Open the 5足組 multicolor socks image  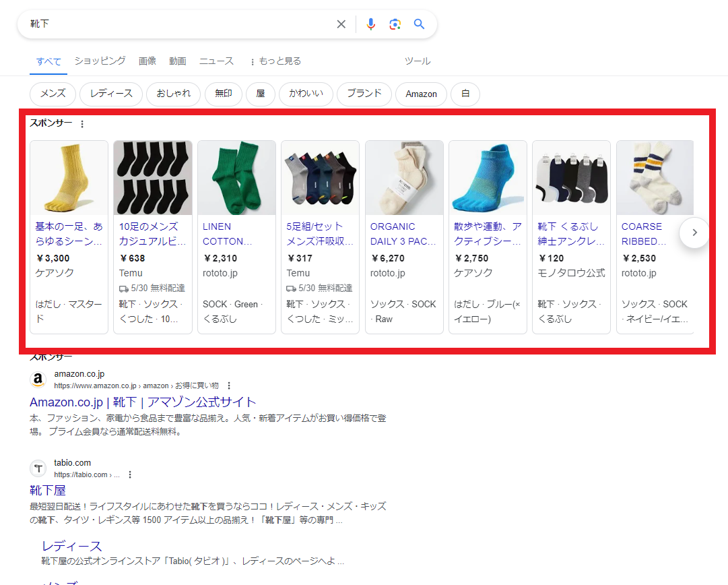[x=321, y=178]
